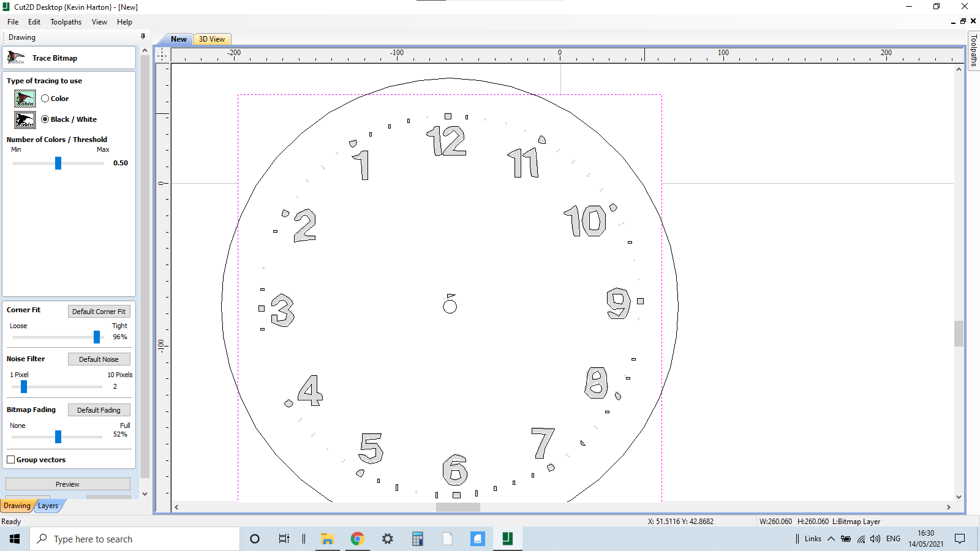Open the notification Action Center

click(x=960, y=539)
